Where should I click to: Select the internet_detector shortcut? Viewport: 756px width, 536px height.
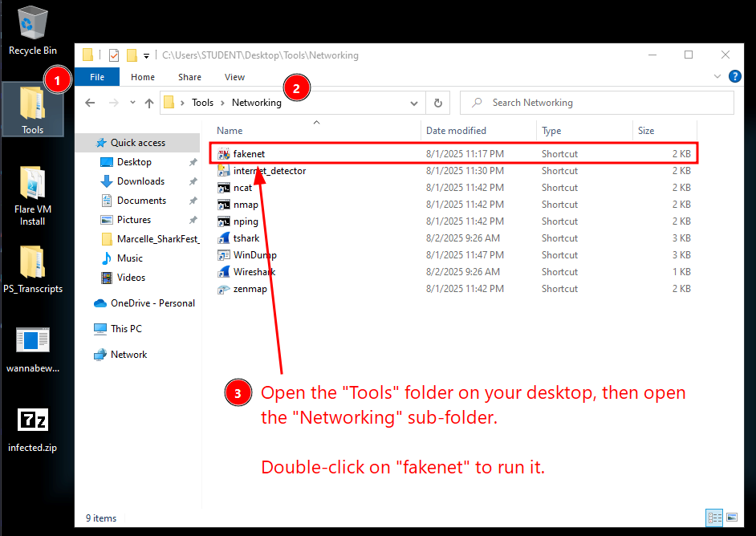click(x=269, y=171)
